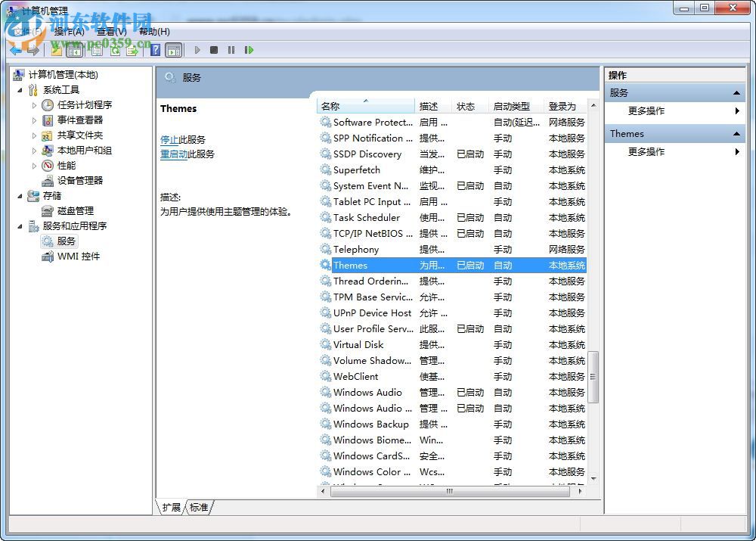Click the Restart Service toolbar icon

point(249,50)
